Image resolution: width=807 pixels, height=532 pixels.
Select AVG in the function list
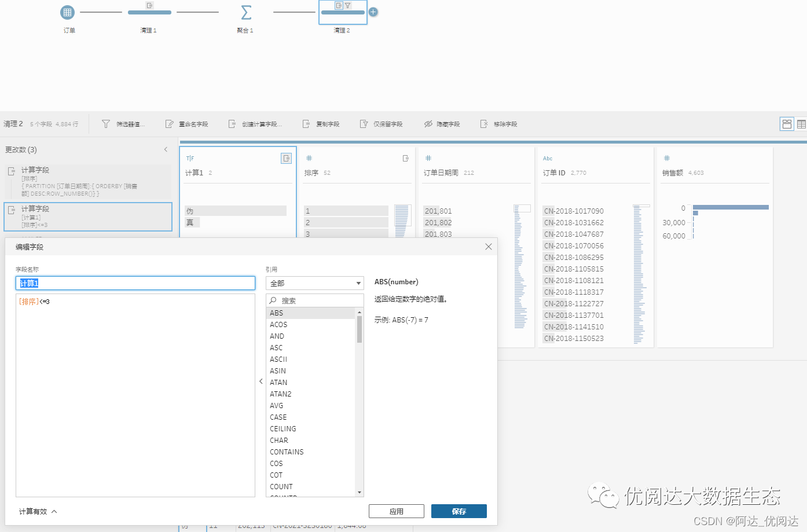311,405
